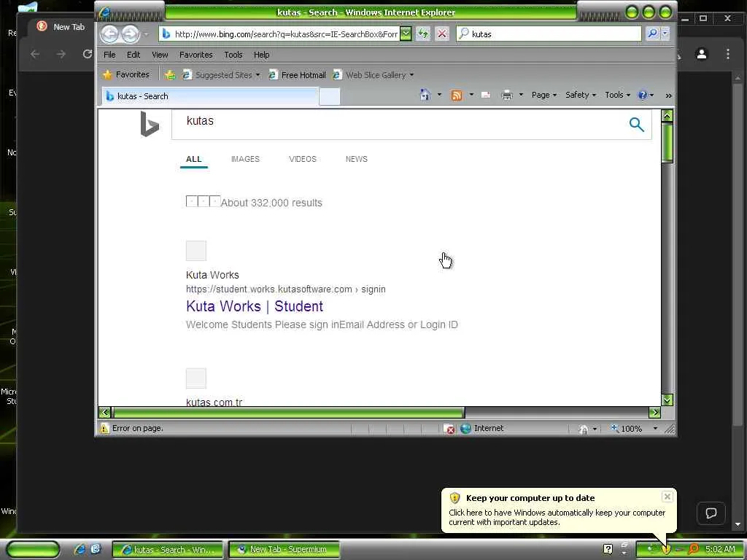Open Suggested Sites favorites link

(x=222, y=75)
